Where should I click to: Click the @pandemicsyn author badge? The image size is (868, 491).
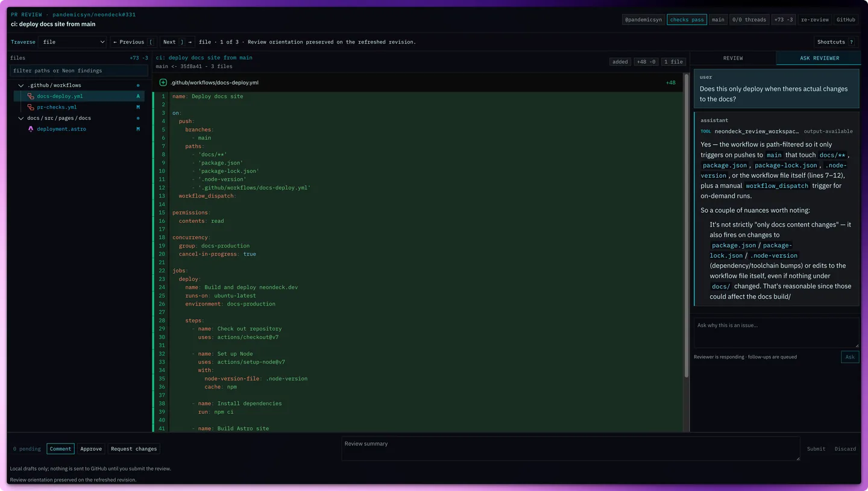coord(643,19)
